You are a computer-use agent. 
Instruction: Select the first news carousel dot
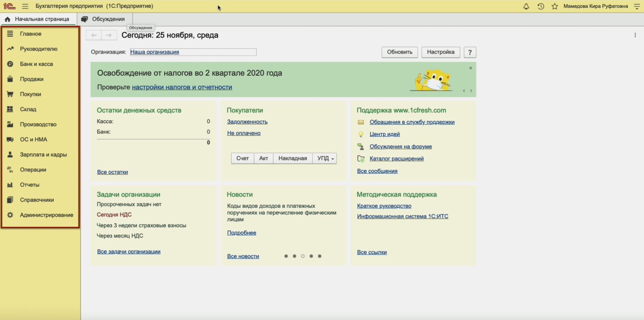(x=286, y=256)
